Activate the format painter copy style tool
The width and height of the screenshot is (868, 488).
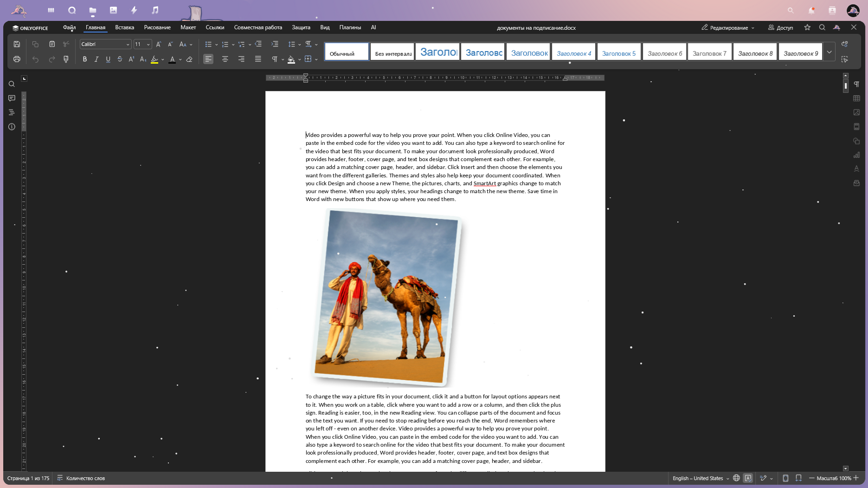tap(66, 59)
